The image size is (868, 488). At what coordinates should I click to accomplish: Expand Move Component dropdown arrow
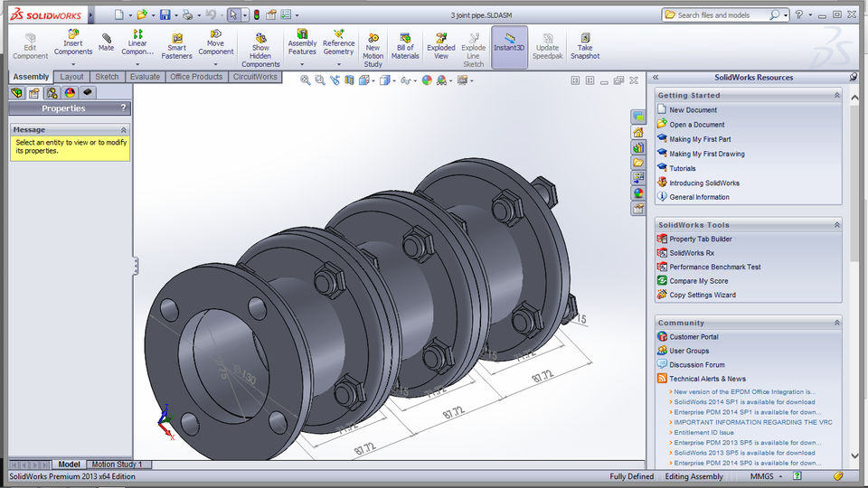coord(216,64)
